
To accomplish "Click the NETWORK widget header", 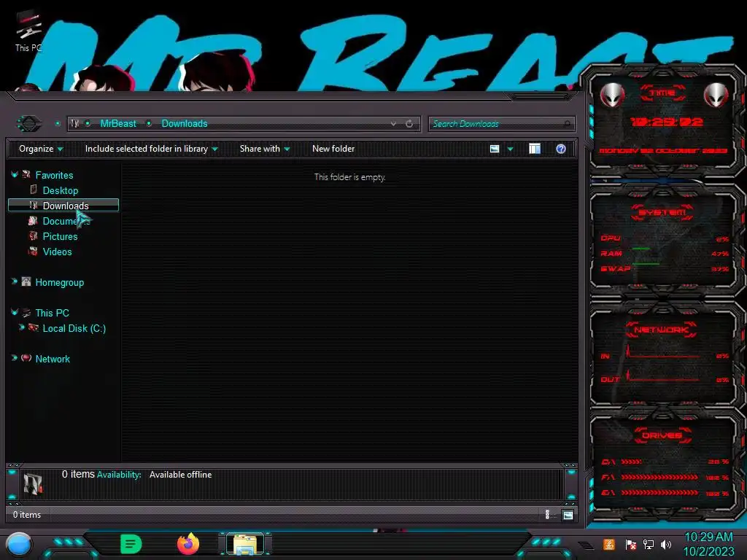I will 661,330.
